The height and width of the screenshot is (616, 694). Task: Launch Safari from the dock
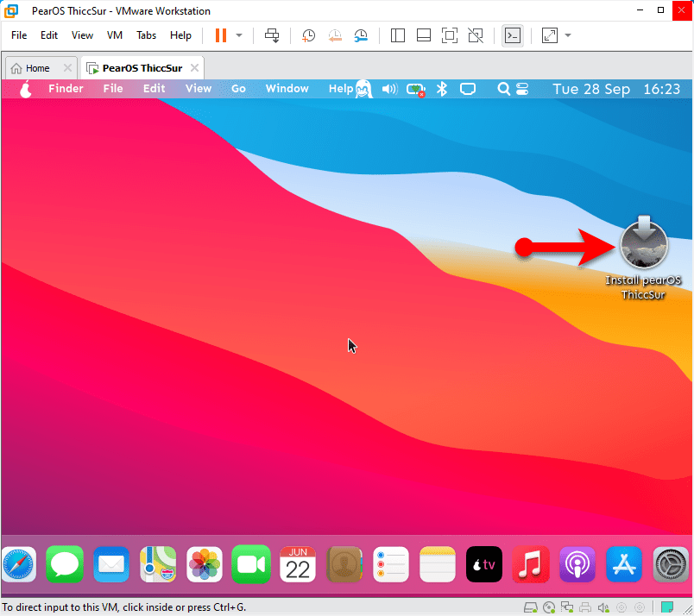point(19,564)
